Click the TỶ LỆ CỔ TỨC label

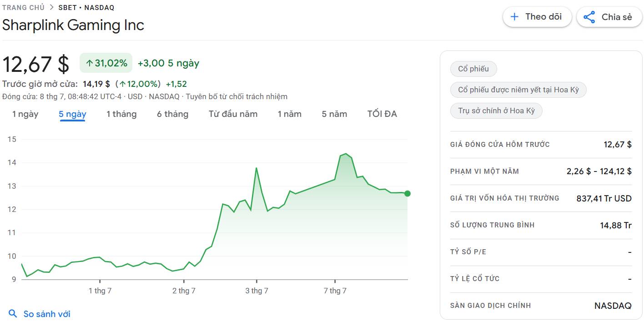475,279
